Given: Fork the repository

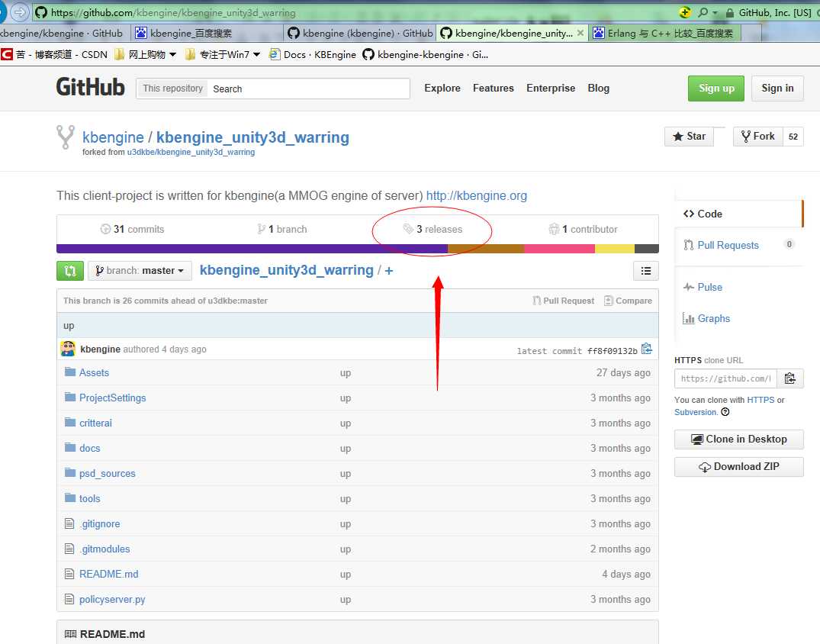Looking at the screenshot, I should pos(757,137).
